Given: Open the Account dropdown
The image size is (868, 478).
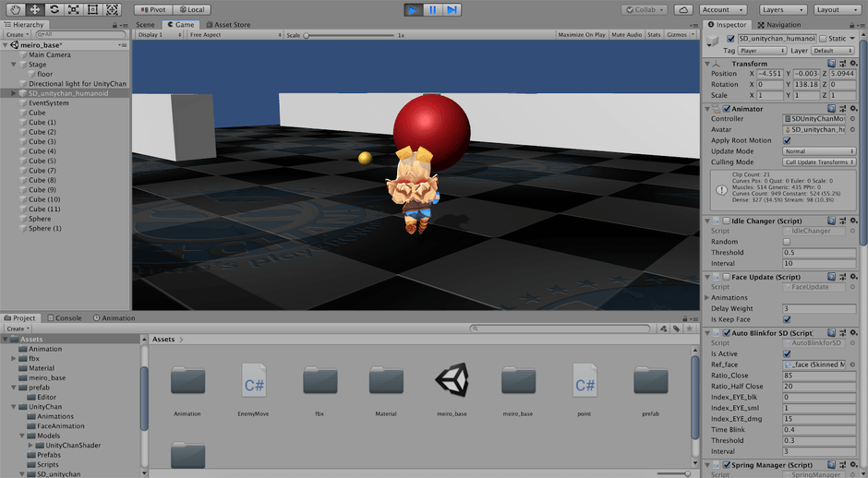Looking at the screenshot, I should pos(723,9).
